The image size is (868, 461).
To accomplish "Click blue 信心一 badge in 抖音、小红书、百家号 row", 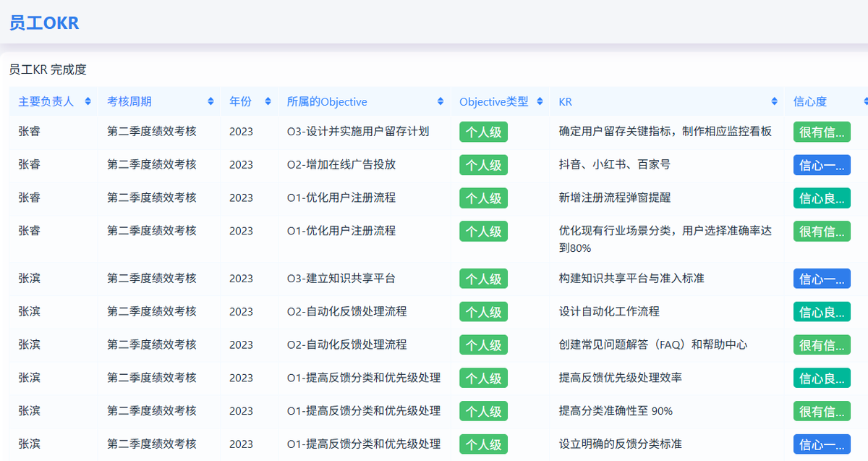I will click(822, 165).
